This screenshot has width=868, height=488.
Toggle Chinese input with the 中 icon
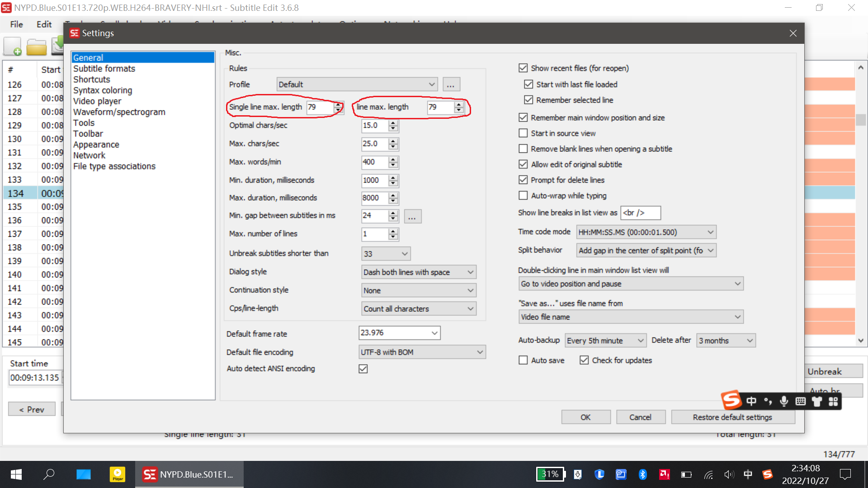(750, 401)
